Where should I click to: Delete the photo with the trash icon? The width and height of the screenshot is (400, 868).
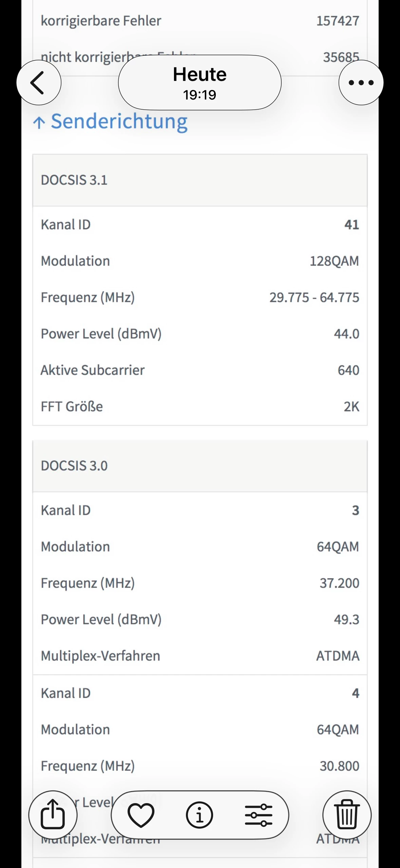pos(347,815)
